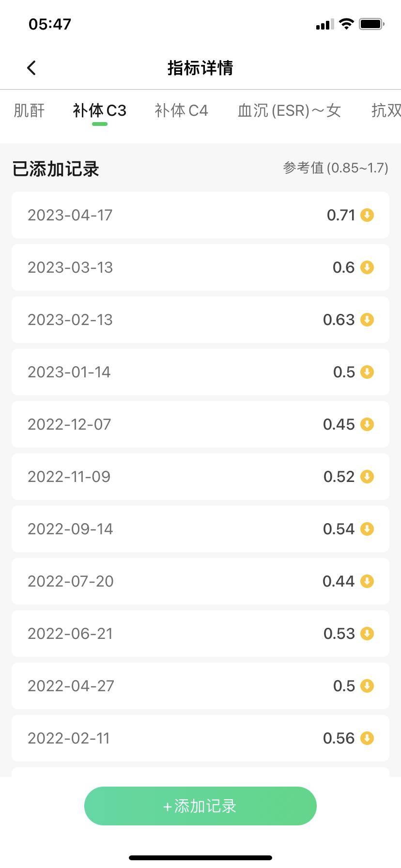Tap the battery icon in status bar
This screenshot has height=868, width=401.
(x=371, y=24)
